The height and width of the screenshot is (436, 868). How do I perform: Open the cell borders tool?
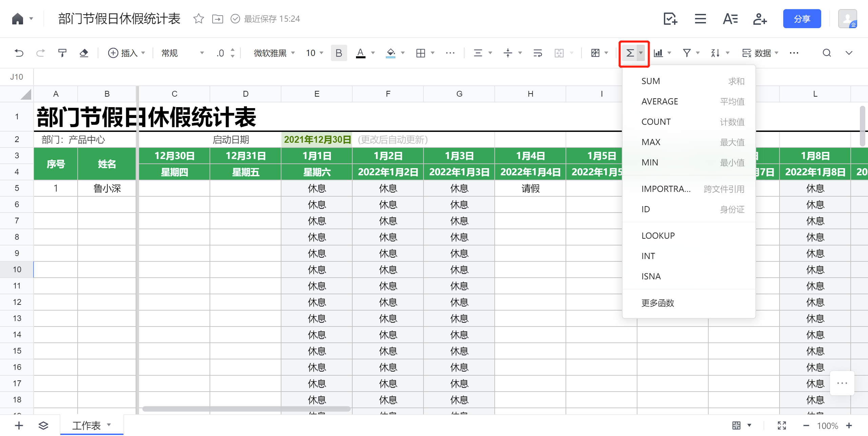point(420,53)
